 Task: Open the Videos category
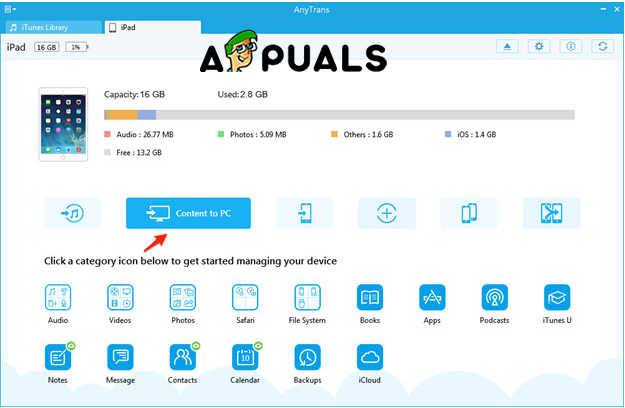tap(120, 297)
